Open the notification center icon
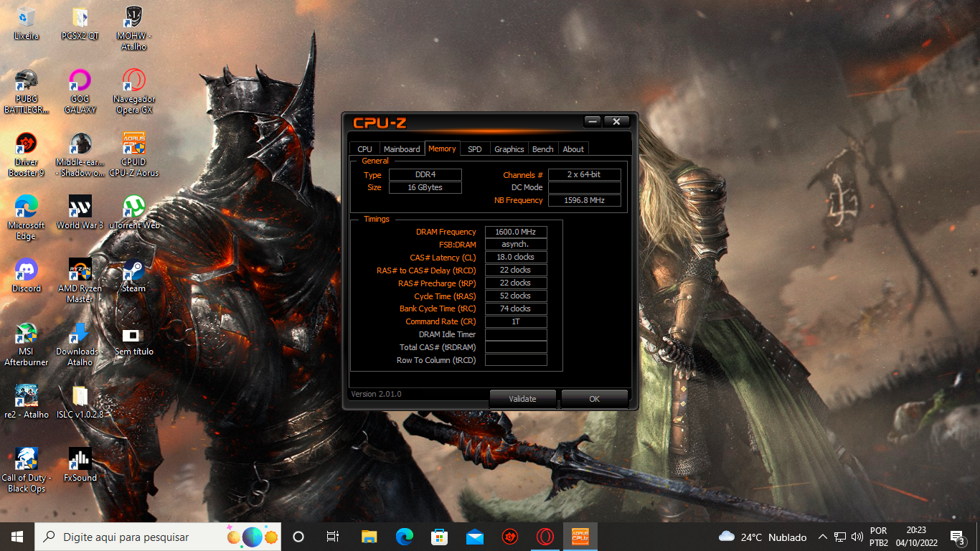 click(957, 537)
